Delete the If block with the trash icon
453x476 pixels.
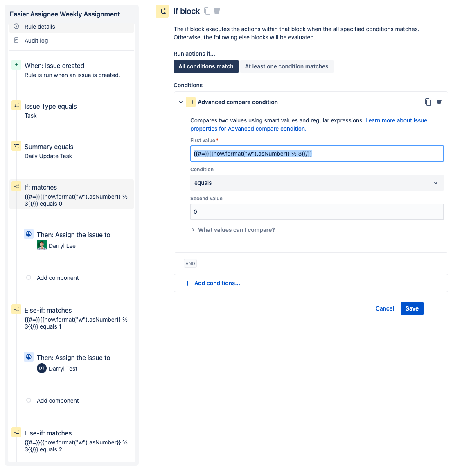(x=217, y=11)
